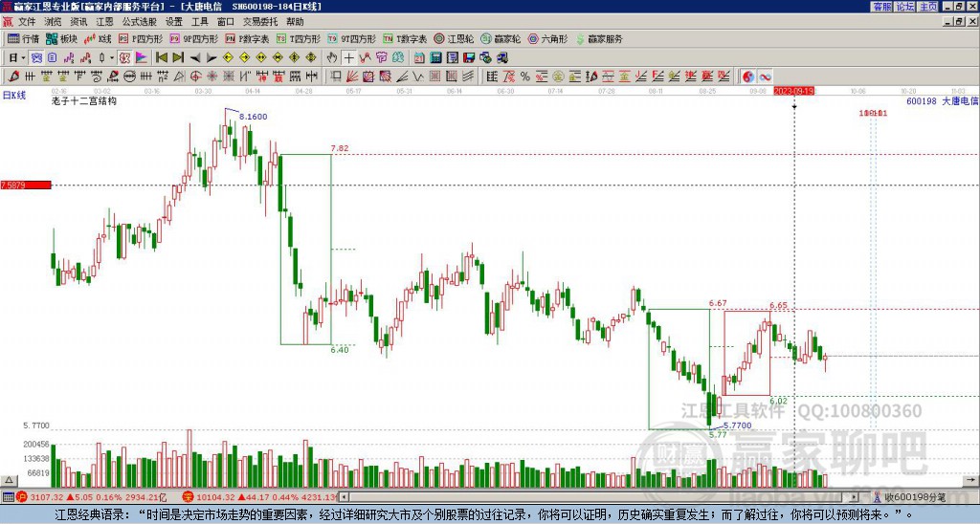Toggle the highlighted chart-mode button beside 日
This screenshot has height=524, width=980.
[x=36, y=58]
